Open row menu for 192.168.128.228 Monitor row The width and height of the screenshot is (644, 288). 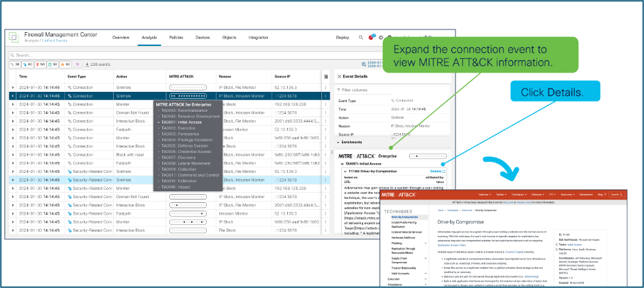(x=325, y=104)
